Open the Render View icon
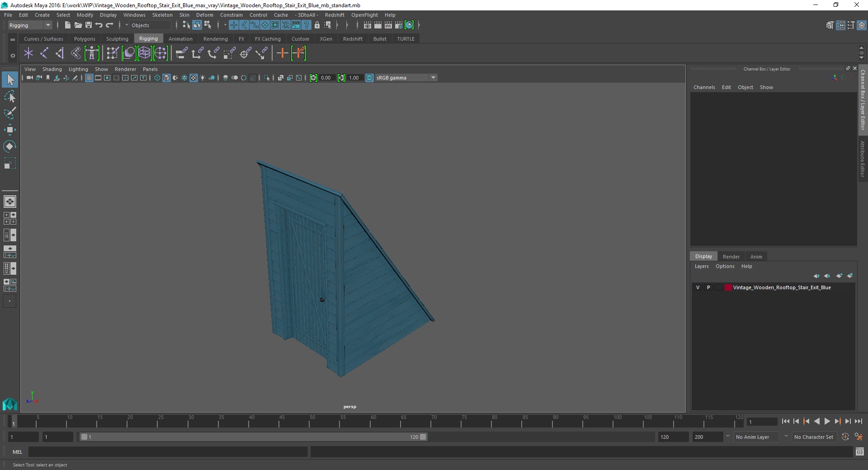Screen dimensions: 868x470 tap(368, 25)
